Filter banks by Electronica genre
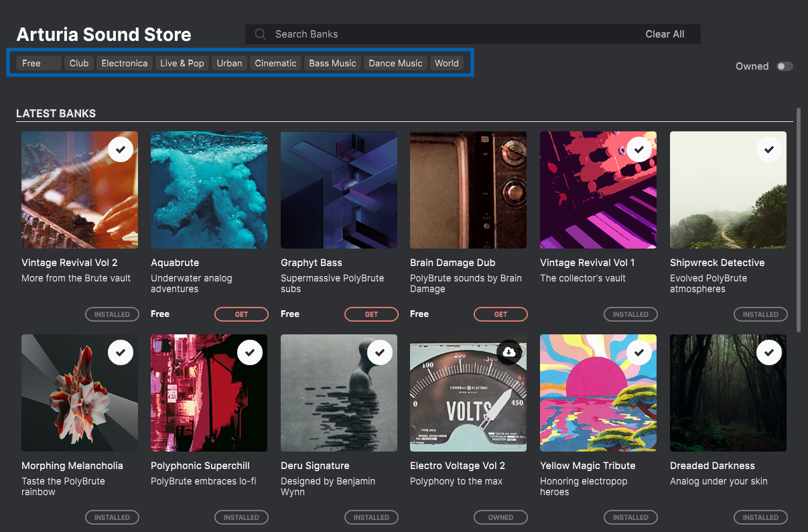The height and width of the screenshot is (532, 808). tap(125, 63)
